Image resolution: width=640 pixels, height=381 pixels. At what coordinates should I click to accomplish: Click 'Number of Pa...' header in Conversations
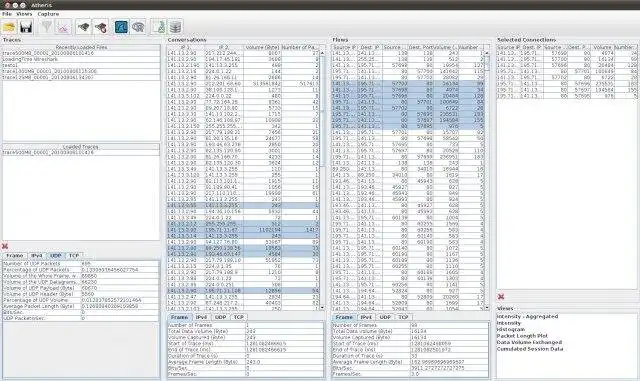point(300,48)
